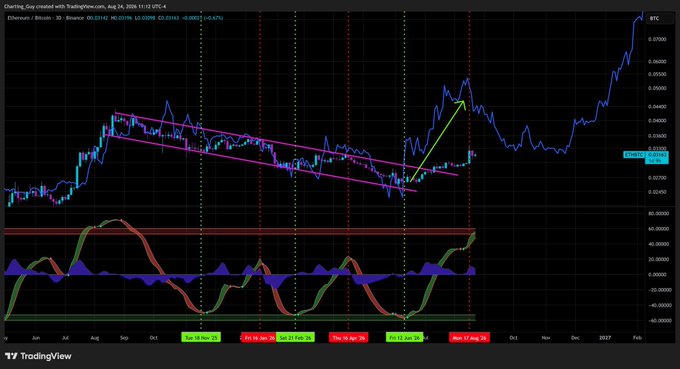Click the TradingView logo at bottom left
The height and width of the screenshot is (369, 680).
[x=38, y=356]
